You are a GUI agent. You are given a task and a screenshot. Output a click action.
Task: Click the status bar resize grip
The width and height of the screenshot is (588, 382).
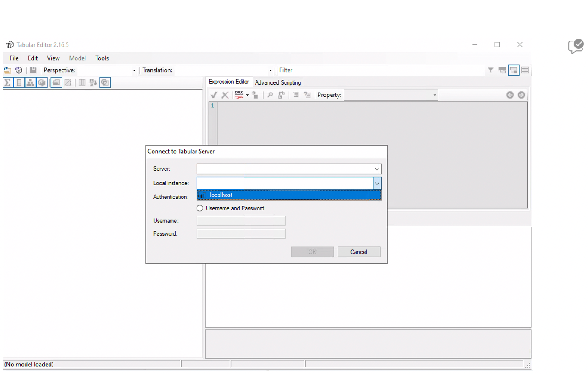(528, 365)
